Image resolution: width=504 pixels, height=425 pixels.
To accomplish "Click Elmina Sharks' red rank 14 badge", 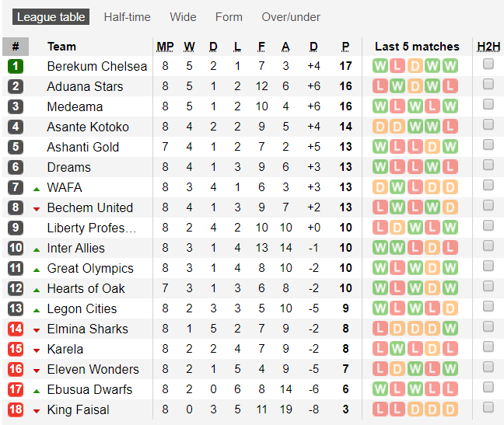I will tap(16, 329).
